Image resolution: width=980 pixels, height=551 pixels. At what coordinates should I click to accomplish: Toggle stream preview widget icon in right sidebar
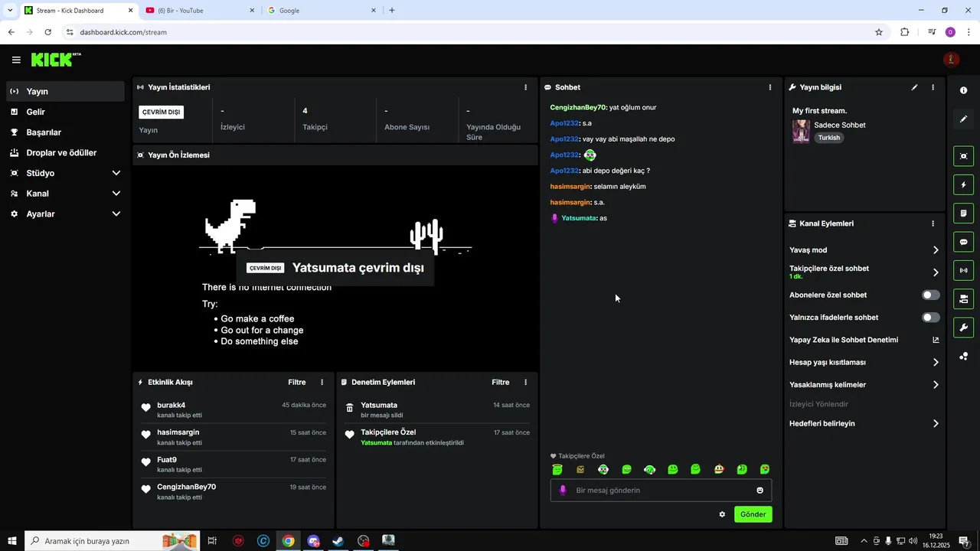point(963,156)
